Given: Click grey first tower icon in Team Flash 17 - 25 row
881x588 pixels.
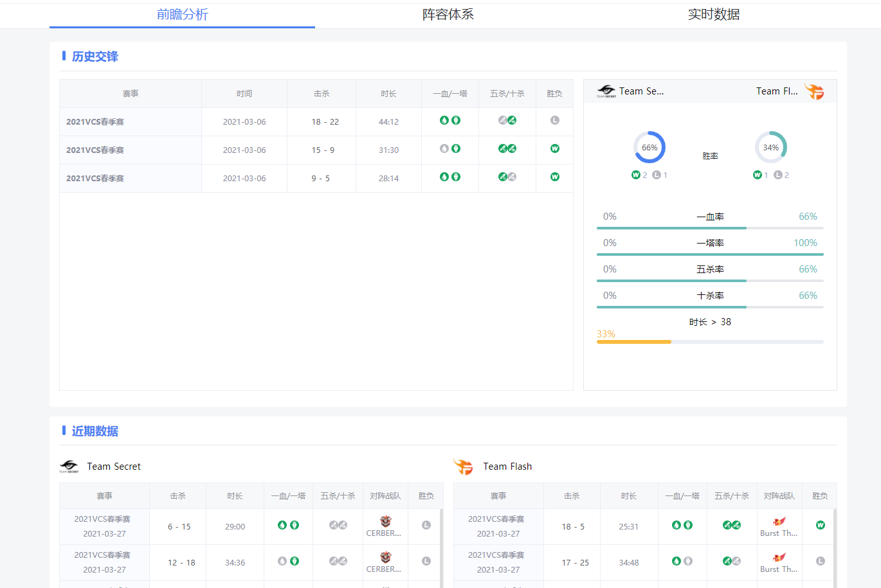Looking at the screenshot, I should (x=688, y=561).
